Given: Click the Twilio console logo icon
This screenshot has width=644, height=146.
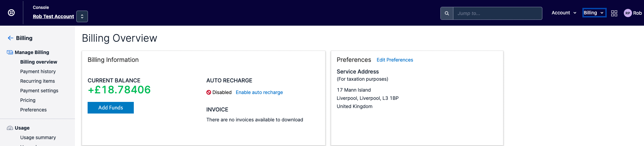Looking at the screenshot, I should 11,13.
